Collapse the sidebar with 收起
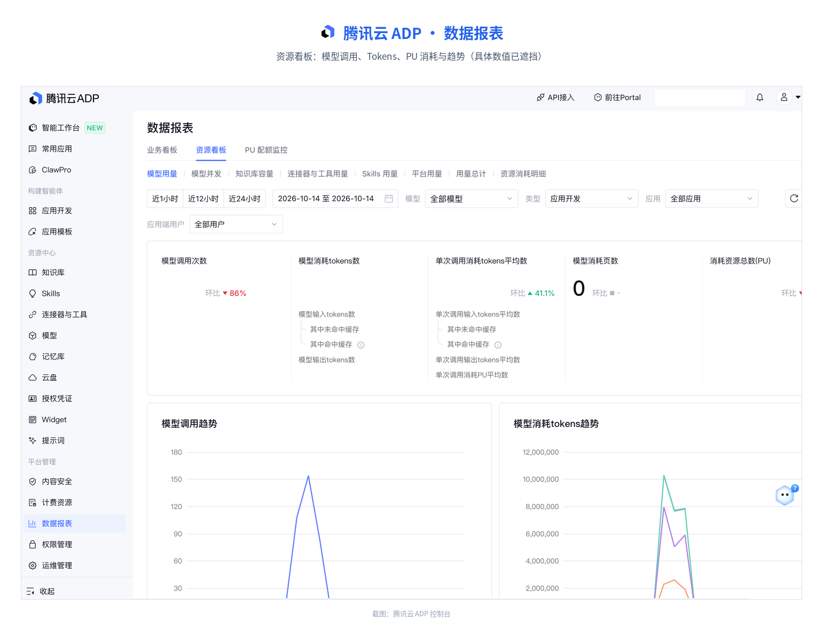 click(x=41, y=591)
